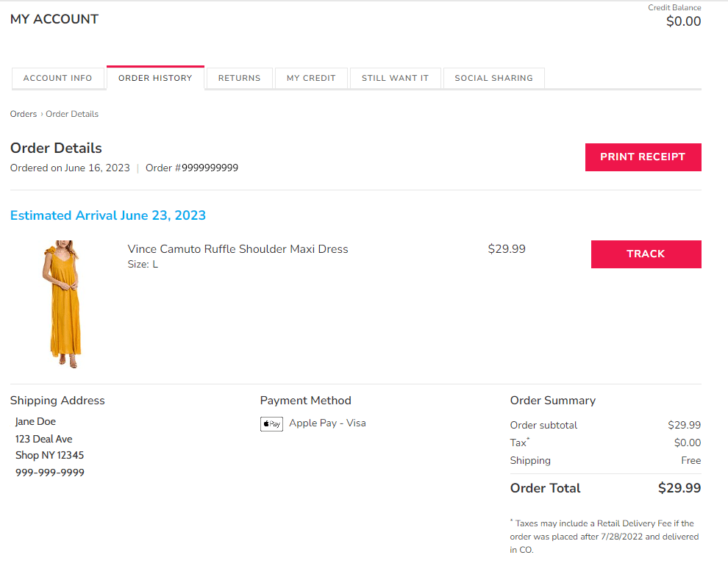728x566 pixels.
Task: Click the MY ACCOUNT heading
Action: pyautogui.click(x=54, y=19)
